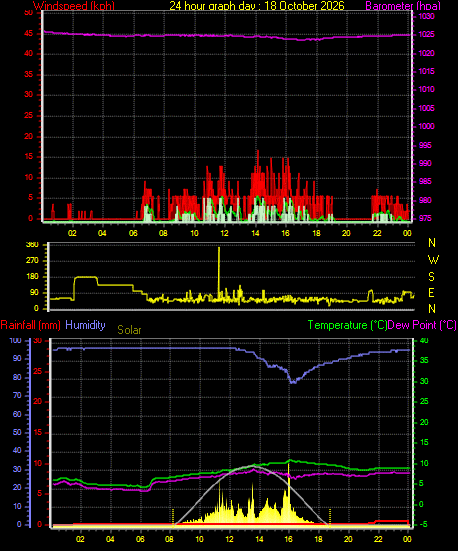
Task: Click the "Temperature (°C)" legend label
Action: [x=347, y=325]
